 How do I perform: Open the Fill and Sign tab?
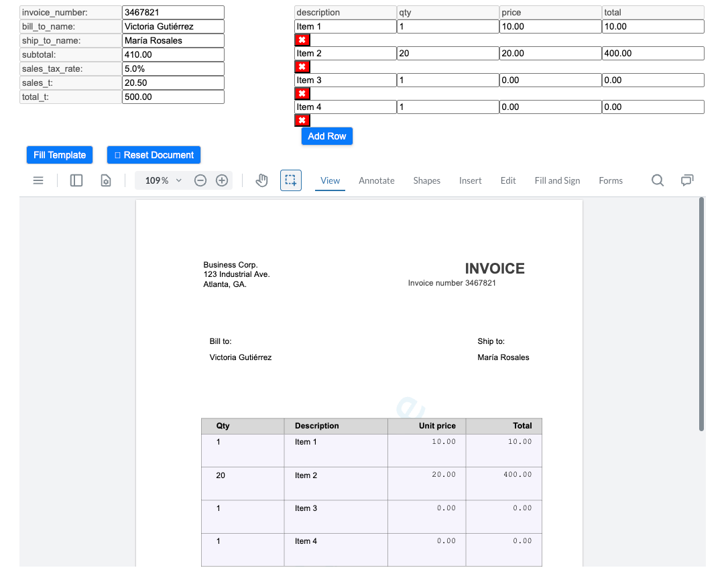[557, 180]
